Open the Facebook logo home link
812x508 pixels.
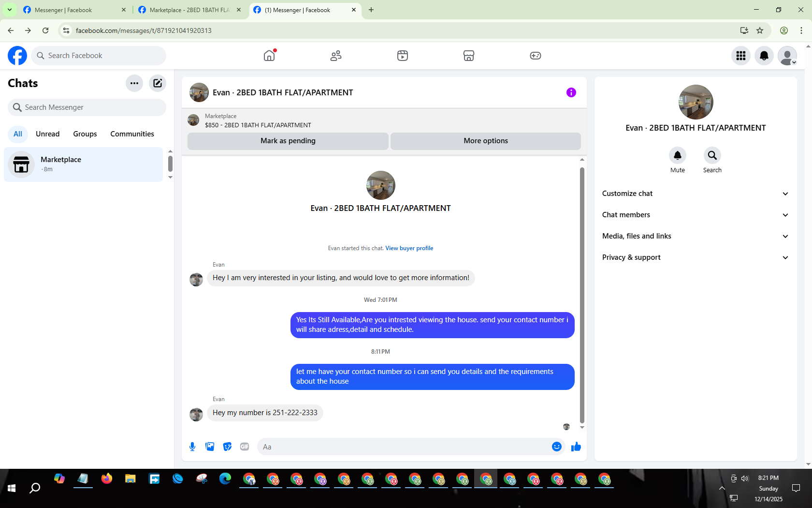click(x=17, y=56)
